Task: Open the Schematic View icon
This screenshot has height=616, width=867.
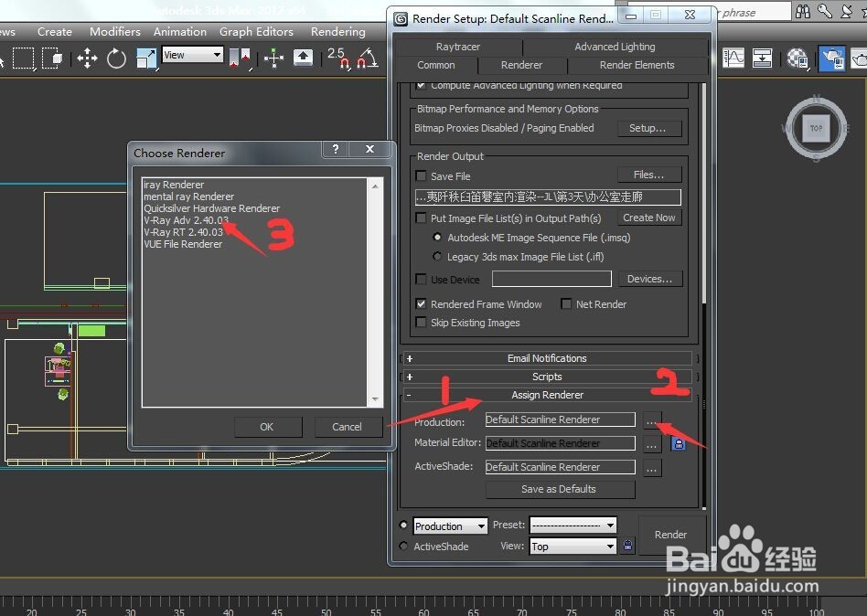Action: coord(763,58)
